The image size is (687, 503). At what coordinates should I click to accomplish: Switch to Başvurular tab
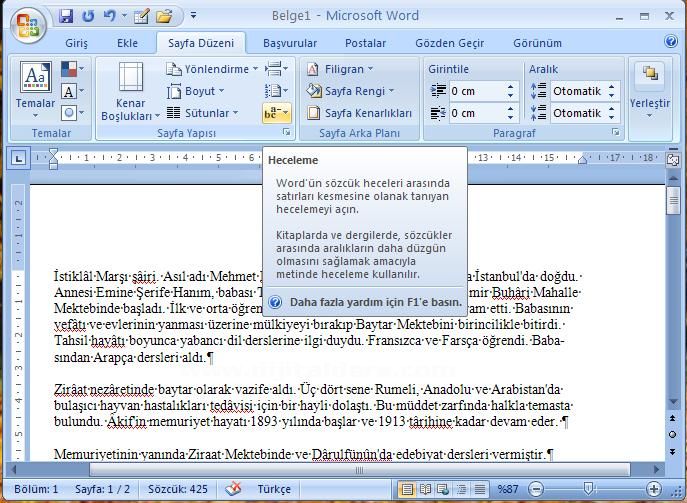click(290, 43)
